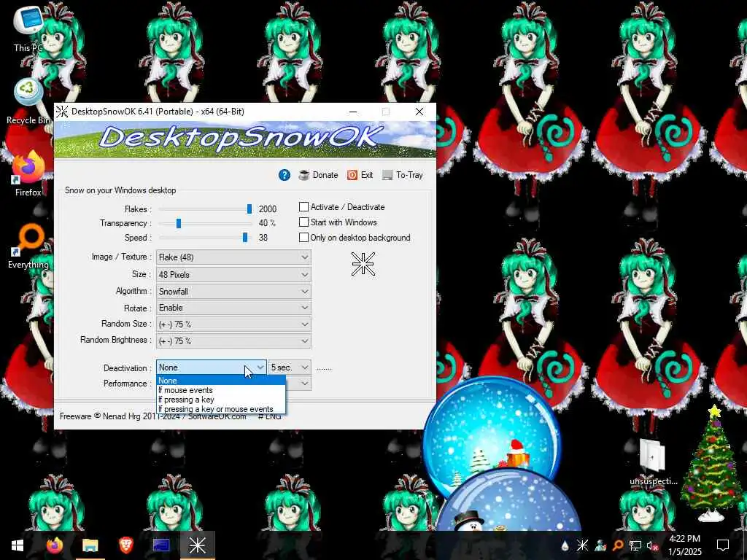Image resolution: width=747 pixels, height=560 pixels.
Task: Click the snowflake preview image
Action: (363, 264)
